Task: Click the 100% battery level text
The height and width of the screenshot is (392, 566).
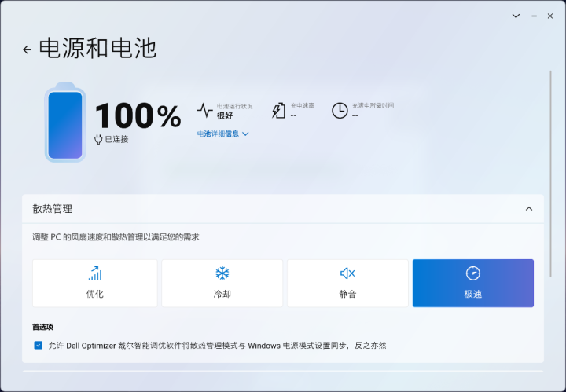Action: pos(138,116)
